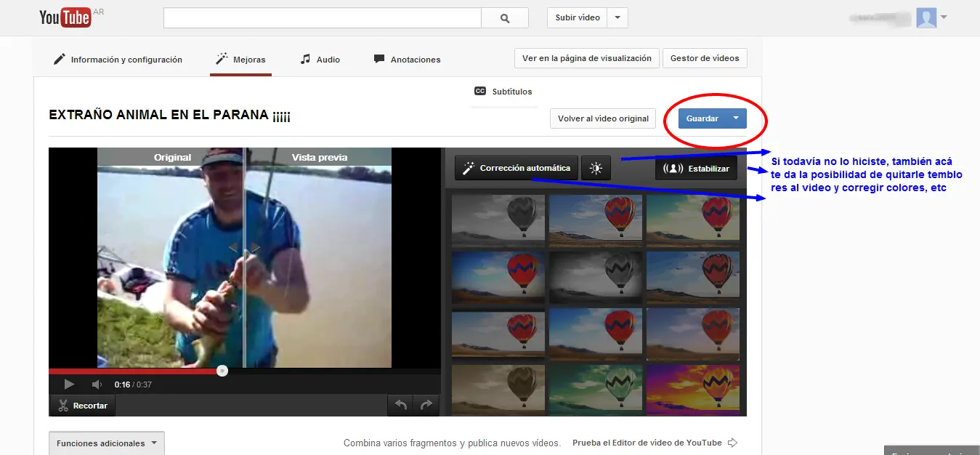Click the 'Combina varios fragmentos' text
This screenshot has width=980, height=455.
point(452,443)
